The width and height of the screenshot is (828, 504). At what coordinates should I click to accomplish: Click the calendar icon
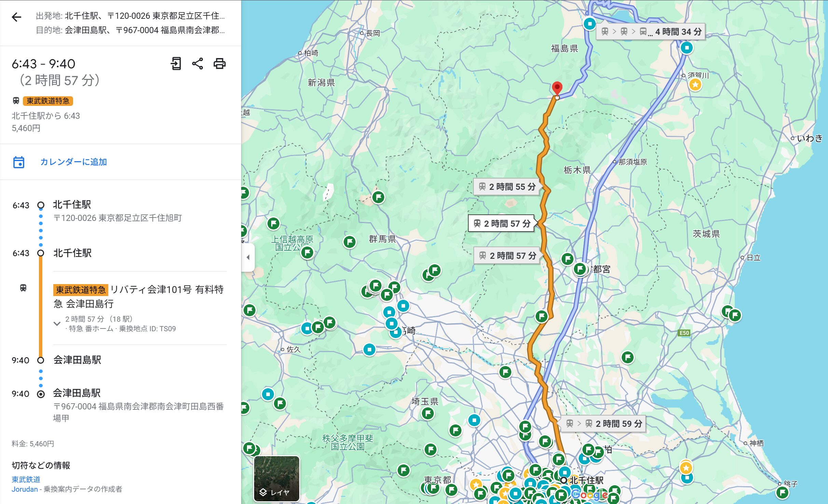pyautogui.click(x=18, y=162)
